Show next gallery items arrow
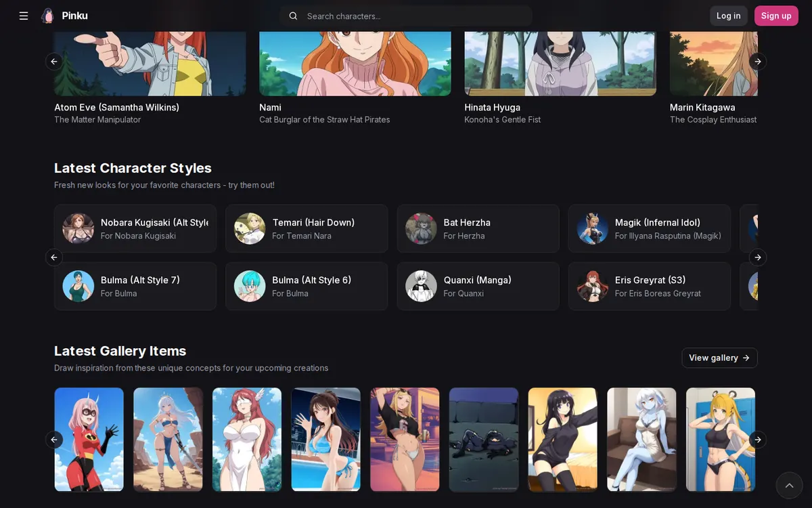Viewport: 812px width, 508px height. [x=758, y=440]
